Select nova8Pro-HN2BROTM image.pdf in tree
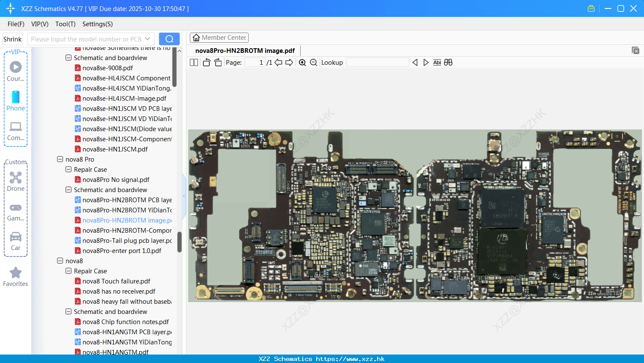The image size is (644, 363). (123, 220)
